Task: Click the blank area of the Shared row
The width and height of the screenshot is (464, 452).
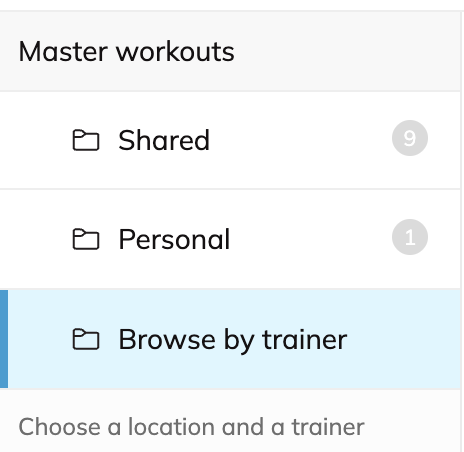Action: click(300, 140)
